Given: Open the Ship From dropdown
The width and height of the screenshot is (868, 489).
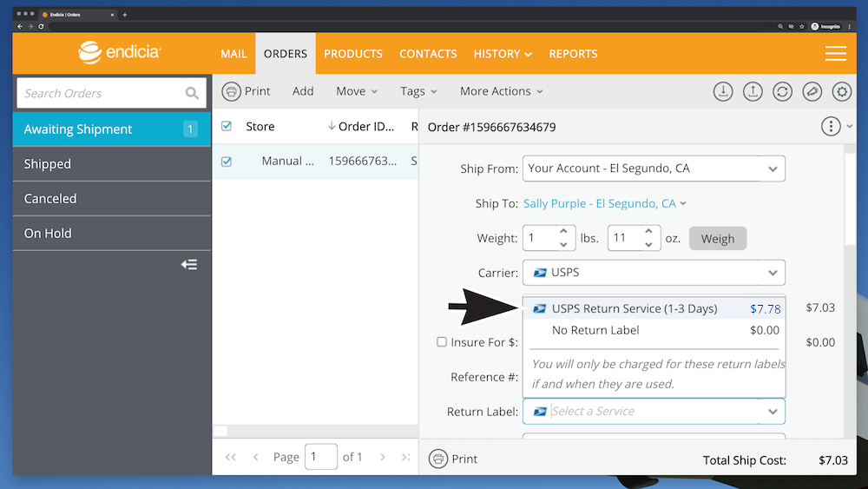Looking at the screenshot, I should click(654, 169).
